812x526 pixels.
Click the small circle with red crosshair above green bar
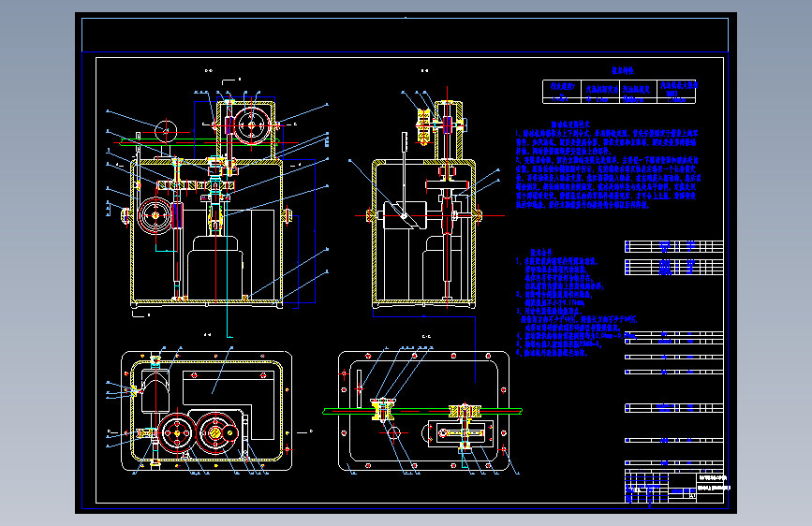[166, 131]
